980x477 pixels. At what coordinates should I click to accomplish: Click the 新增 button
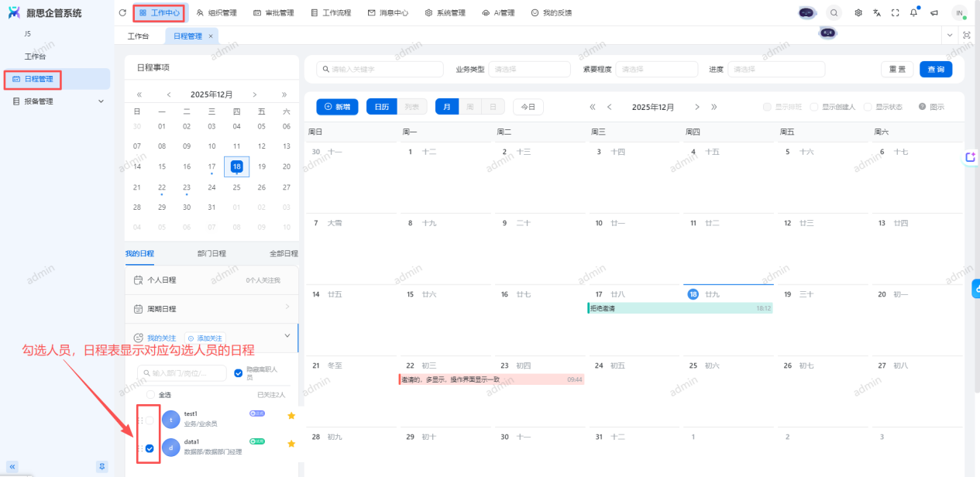(x=337, y=107)
